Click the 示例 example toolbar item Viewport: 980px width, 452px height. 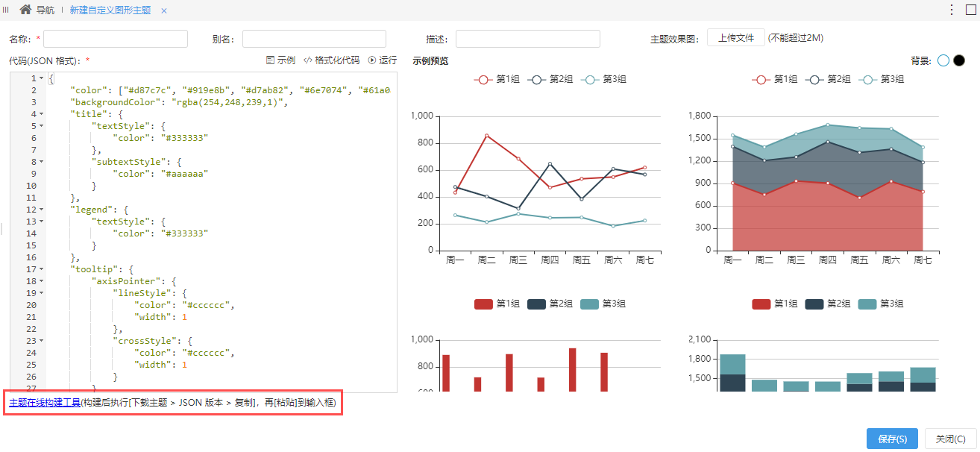click(x=280, y=60)
